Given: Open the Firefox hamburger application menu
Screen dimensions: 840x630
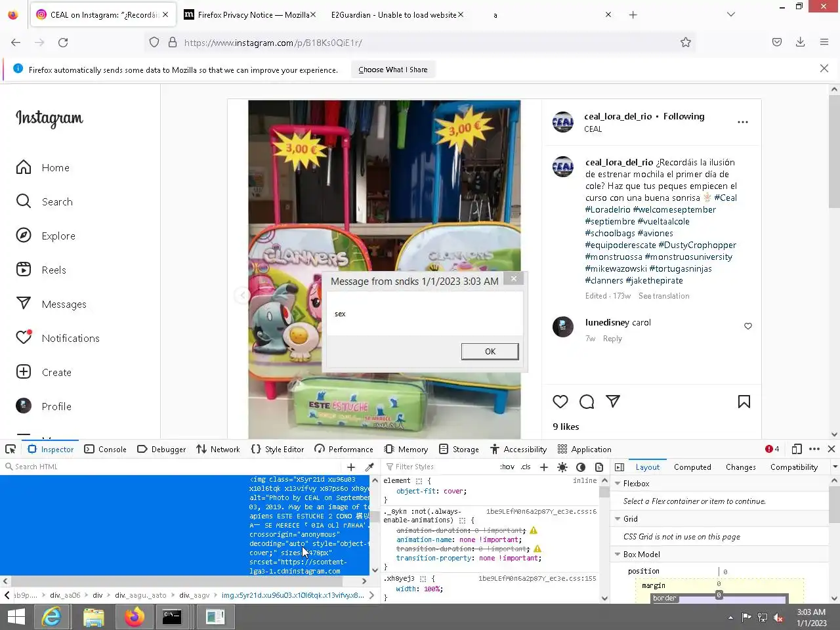Looking at the screenshot, I should pos(824,43).
